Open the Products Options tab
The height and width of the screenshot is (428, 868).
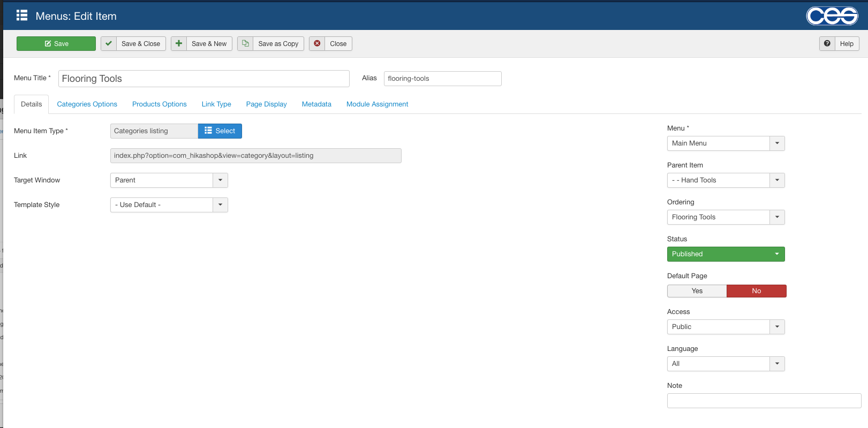(160, 104)
